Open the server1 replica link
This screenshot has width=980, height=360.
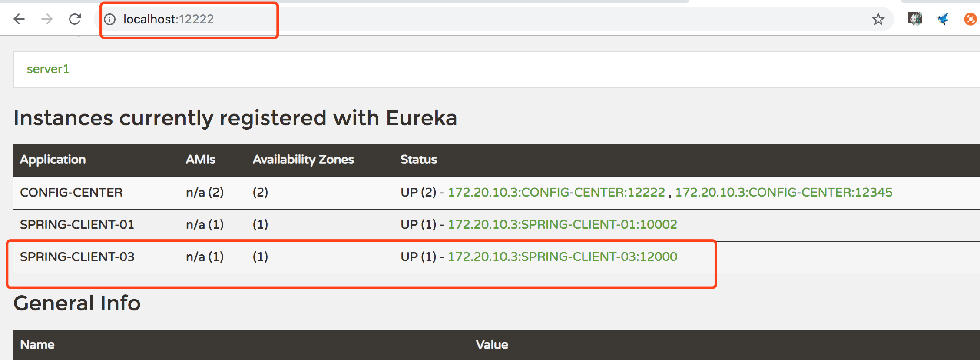click(48, 69)
